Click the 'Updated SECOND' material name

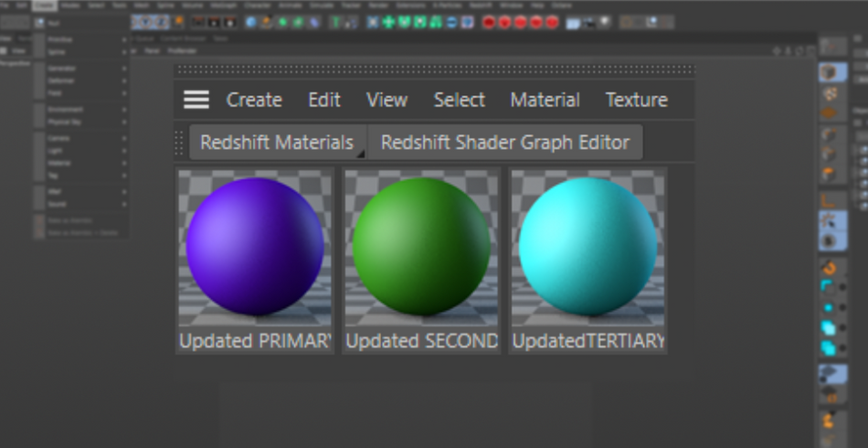click(x=422, y=341)
